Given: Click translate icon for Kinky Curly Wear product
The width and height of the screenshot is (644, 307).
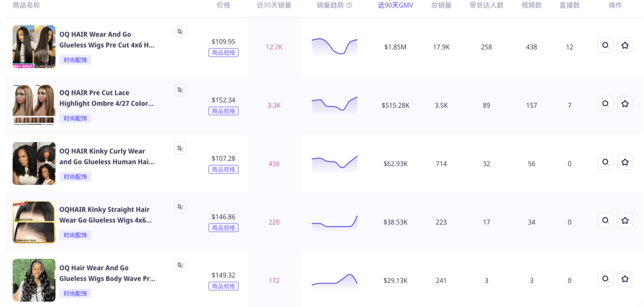Looking at the screenshot, I should pos(180,148).
